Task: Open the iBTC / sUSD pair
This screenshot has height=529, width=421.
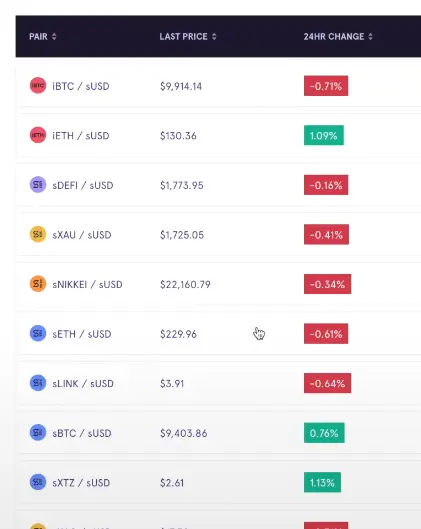Action: pyautogui.click(x=81, y=86)
